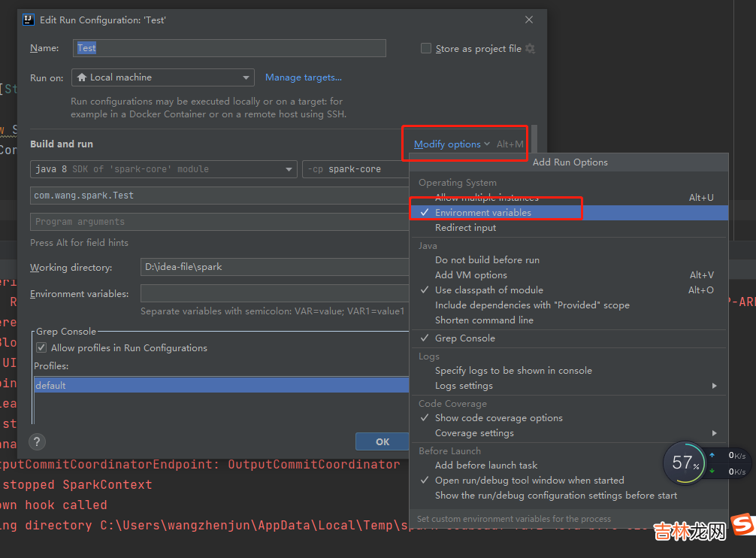
Task: Uncheck Allow profiles in Run Configurations
Action: click(41, 348)
